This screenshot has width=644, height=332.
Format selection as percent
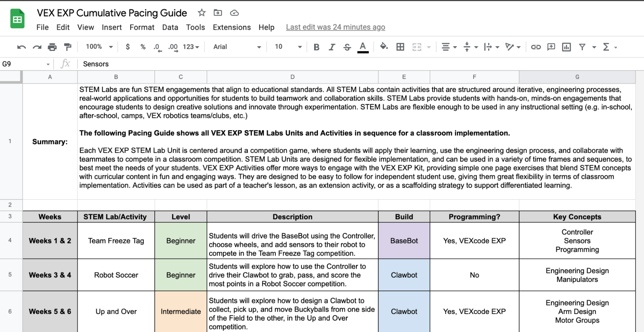[x=142, y=47]
